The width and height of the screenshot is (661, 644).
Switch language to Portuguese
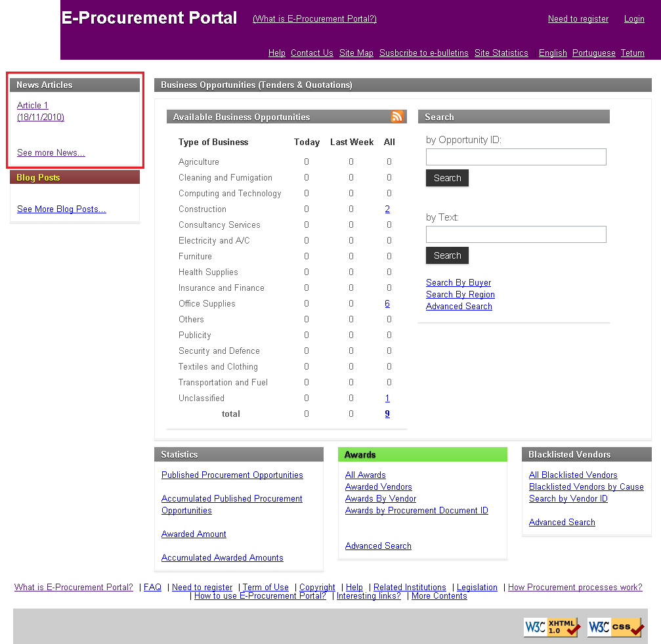[x=593, y=53]
